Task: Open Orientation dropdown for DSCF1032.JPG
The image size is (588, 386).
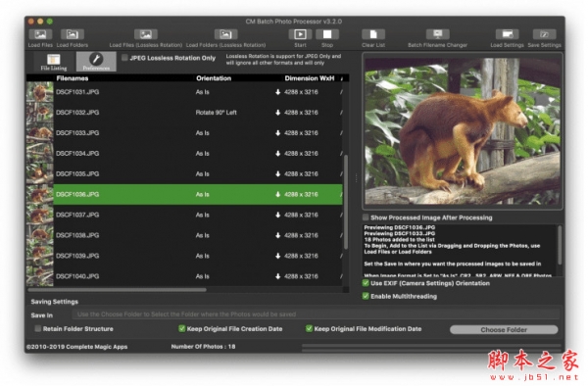Action: [x=216, y=113]
